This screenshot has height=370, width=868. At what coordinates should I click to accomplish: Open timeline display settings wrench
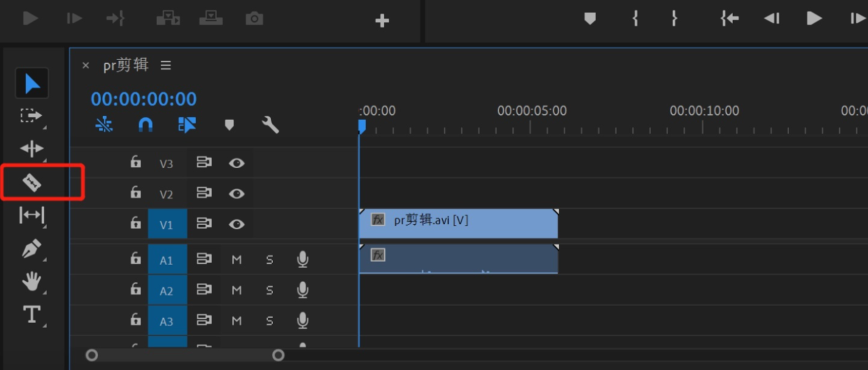pos(270,125)
